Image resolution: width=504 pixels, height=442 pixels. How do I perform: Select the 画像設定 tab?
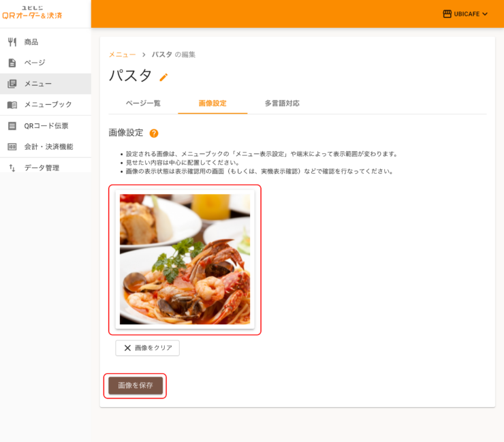click(212, 104)
